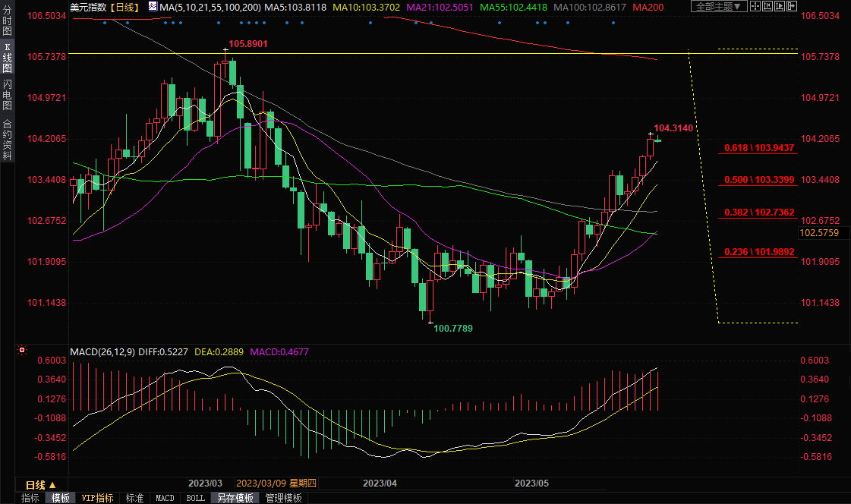Click the red sun icon in MACD panel
Screen dimensions: 851x504
[x=22, y=351]
